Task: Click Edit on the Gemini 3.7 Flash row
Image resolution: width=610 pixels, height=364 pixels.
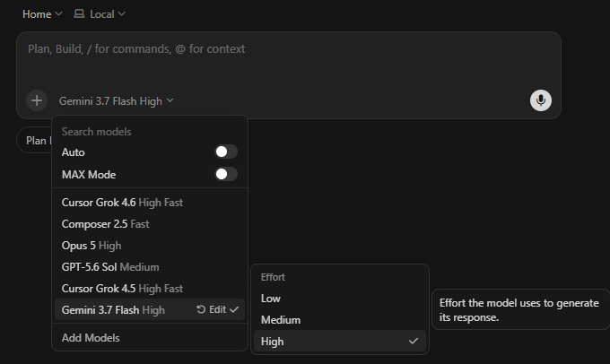Action: pyautogui.click(x=217, y=309)
